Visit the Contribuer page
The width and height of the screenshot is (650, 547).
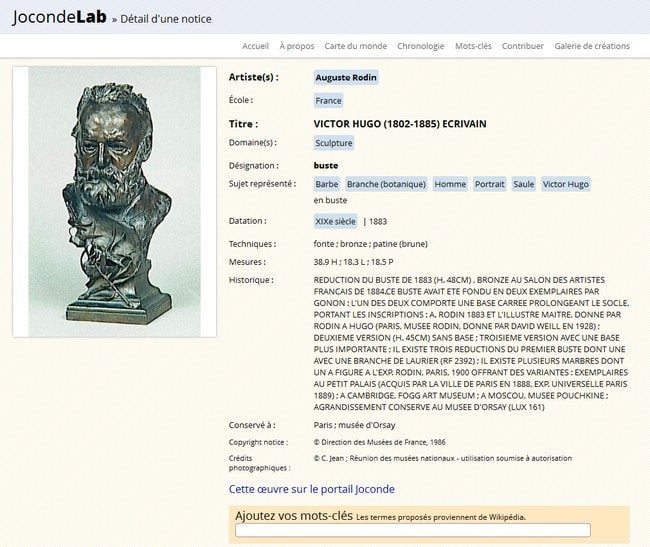click(523, 46)
